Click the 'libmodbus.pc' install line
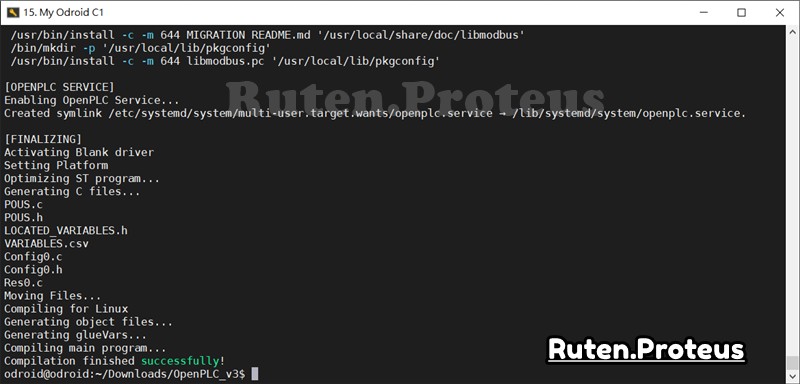The width and height of the screenshot is (800, 384). click(225, 61)
